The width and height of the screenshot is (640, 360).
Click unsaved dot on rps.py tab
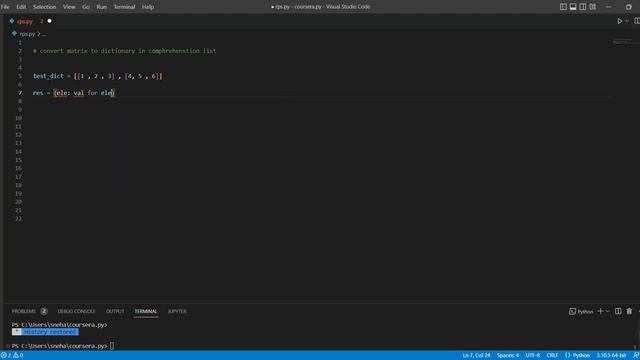click(x=49, y=21)
